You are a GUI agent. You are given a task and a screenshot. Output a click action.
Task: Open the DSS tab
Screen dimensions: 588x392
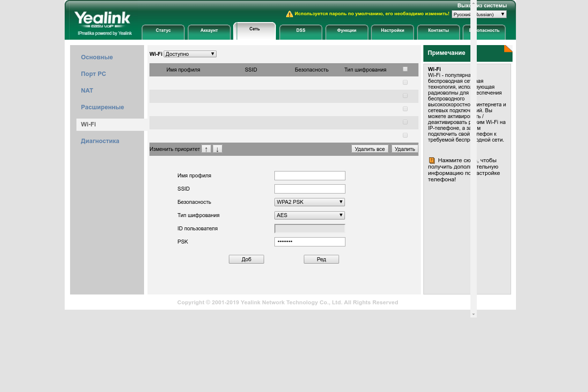point(301,30)
